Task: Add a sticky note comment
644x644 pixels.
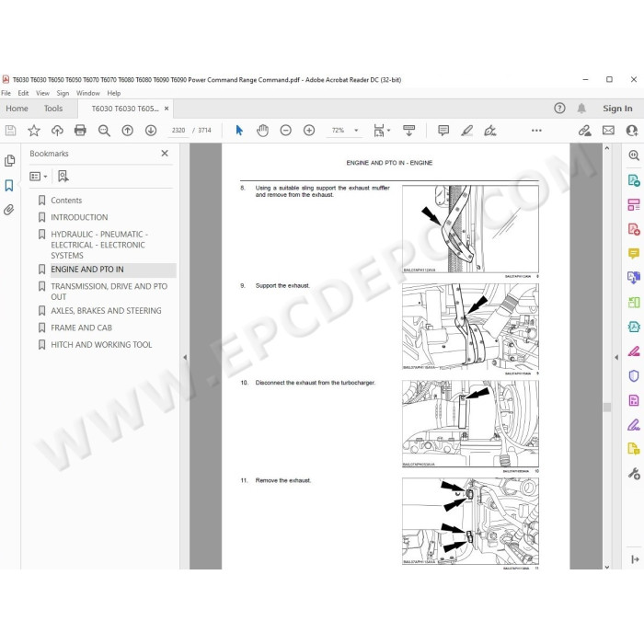Action: pyautogui.click(x=443, y=131)
